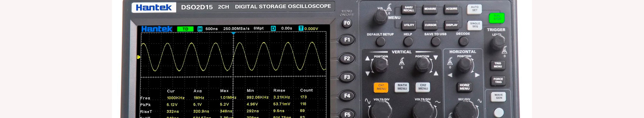Click the right arrow below the HORIZONTAL POSITION knob
The image size is (644, 118).
pos(477,75)
